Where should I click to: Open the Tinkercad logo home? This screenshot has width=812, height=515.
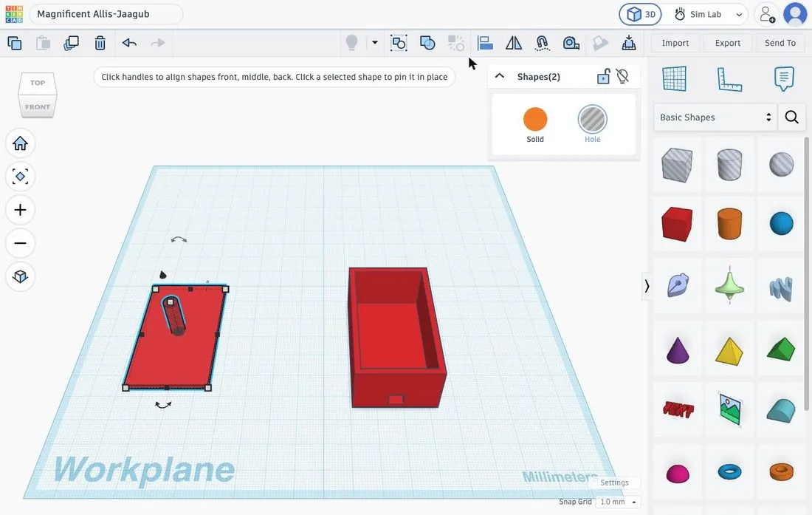[x=14, y=14]
